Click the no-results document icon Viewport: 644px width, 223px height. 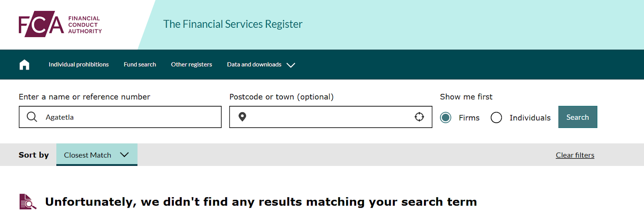(x=27, y=202)
